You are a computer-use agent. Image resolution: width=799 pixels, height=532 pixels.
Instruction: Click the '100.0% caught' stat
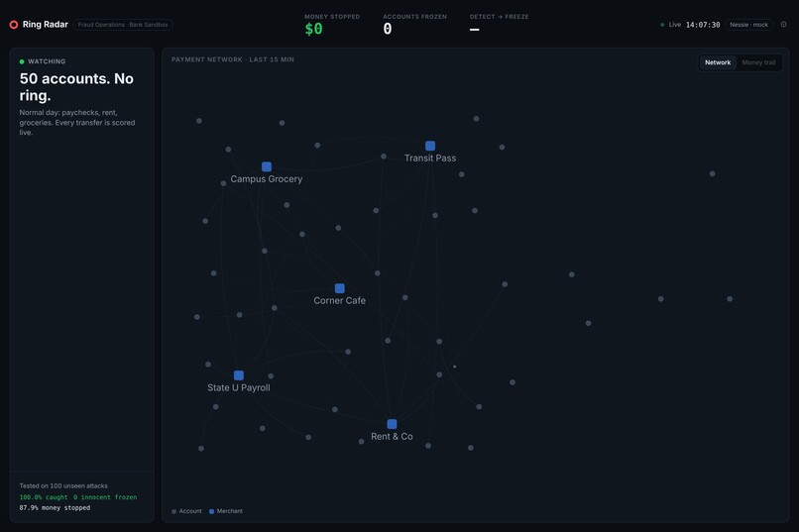tap(44, 497)
